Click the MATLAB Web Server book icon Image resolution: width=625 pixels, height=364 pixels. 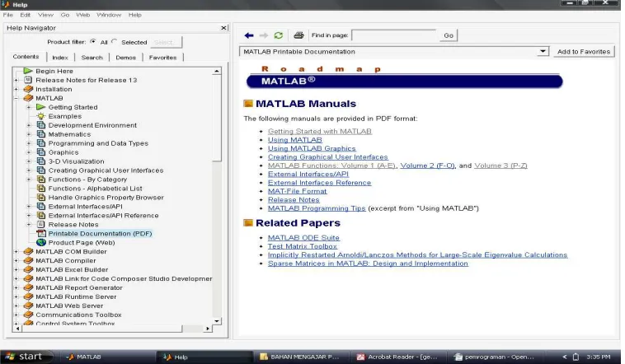click(x=28, y=306)
